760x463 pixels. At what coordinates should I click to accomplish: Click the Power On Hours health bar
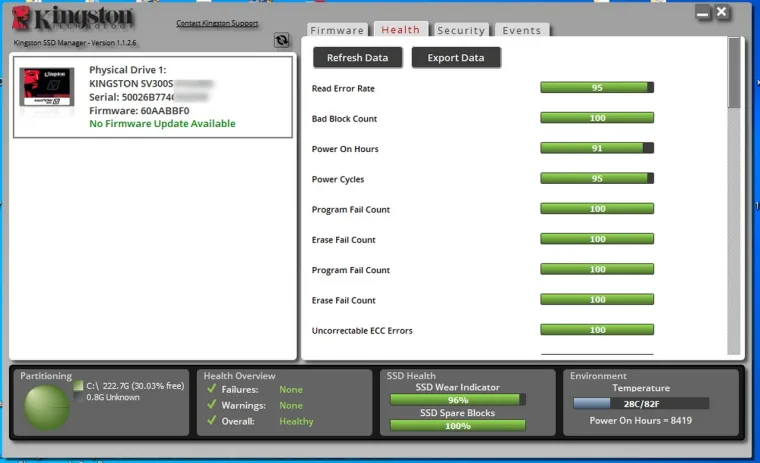(x=597, y=149)
